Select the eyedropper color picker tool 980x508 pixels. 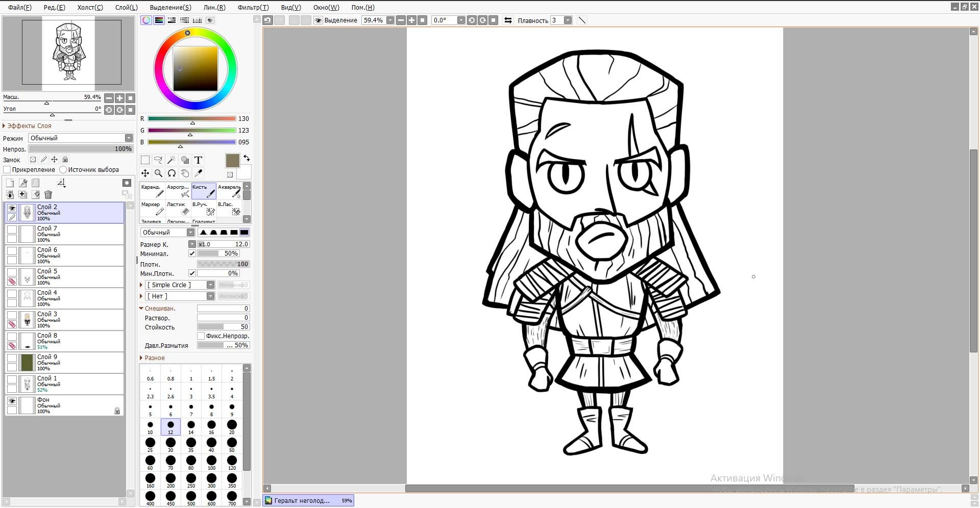tap(199, 173)
